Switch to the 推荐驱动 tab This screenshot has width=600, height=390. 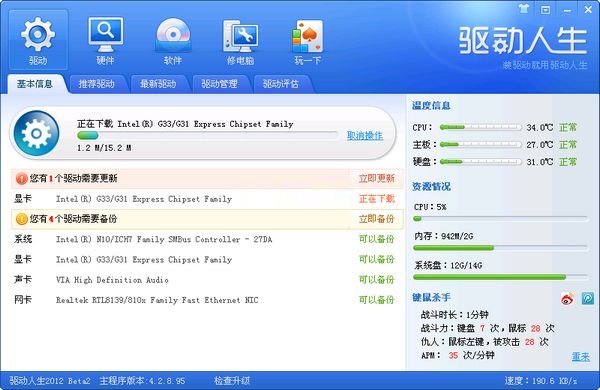tap(96, 84)
